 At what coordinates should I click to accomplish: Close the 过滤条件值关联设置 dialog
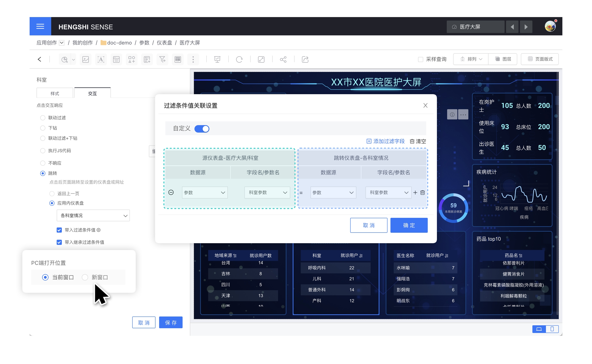425,105
